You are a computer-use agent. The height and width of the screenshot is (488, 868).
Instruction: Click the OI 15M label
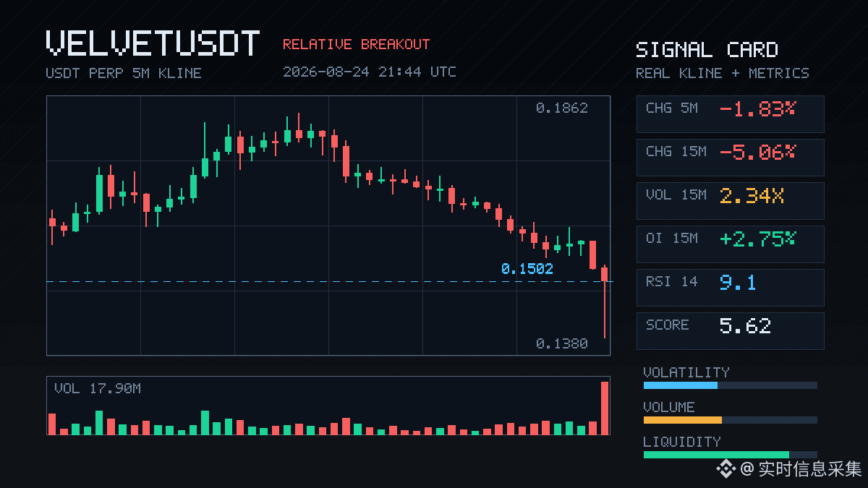pyautogui.click(x=672, y=238)
